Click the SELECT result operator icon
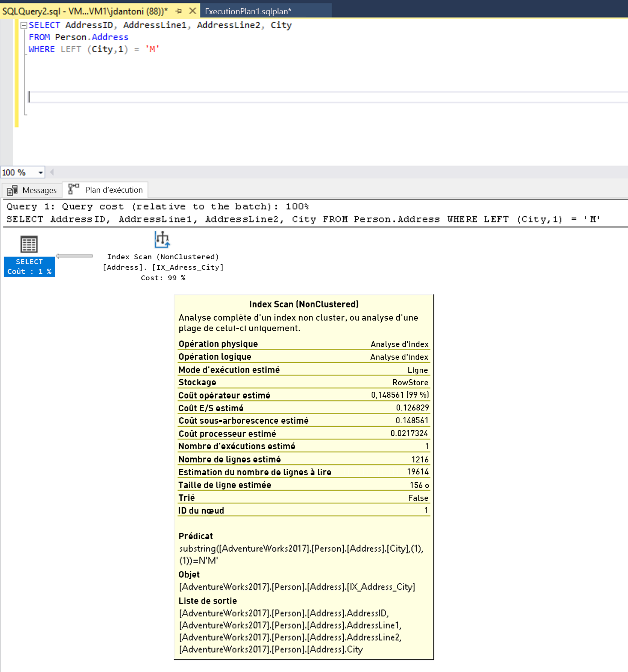This screenshot has height=672, width=628. pos(29,245)
